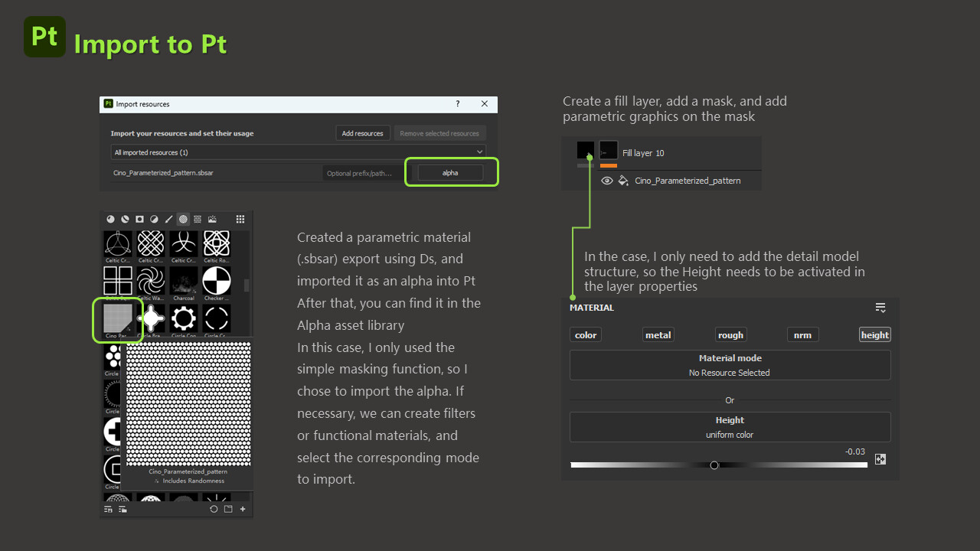Click the Height uniform color button
980x551 pixels.
pyautogui.click(x=730, y=427)
